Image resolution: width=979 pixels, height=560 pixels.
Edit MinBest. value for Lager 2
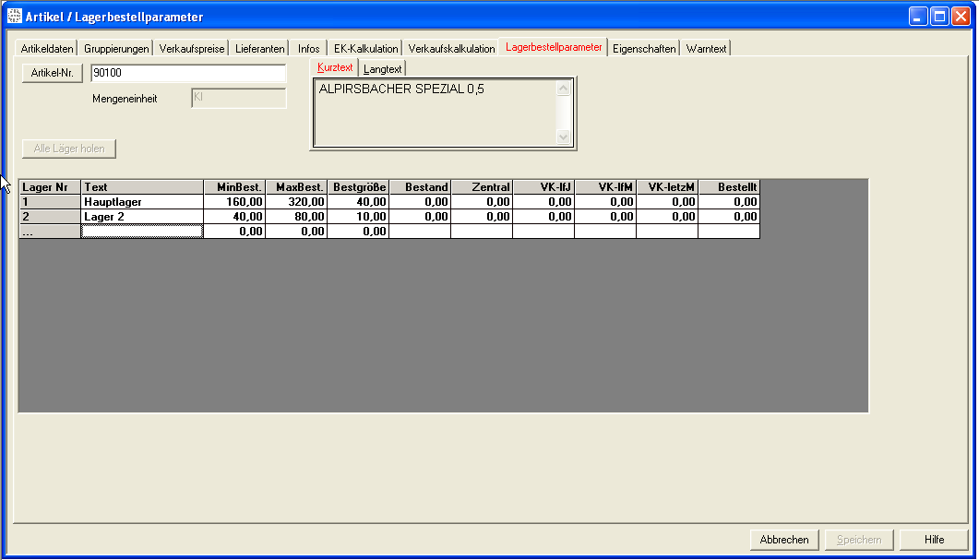click(x=234, y=216)
